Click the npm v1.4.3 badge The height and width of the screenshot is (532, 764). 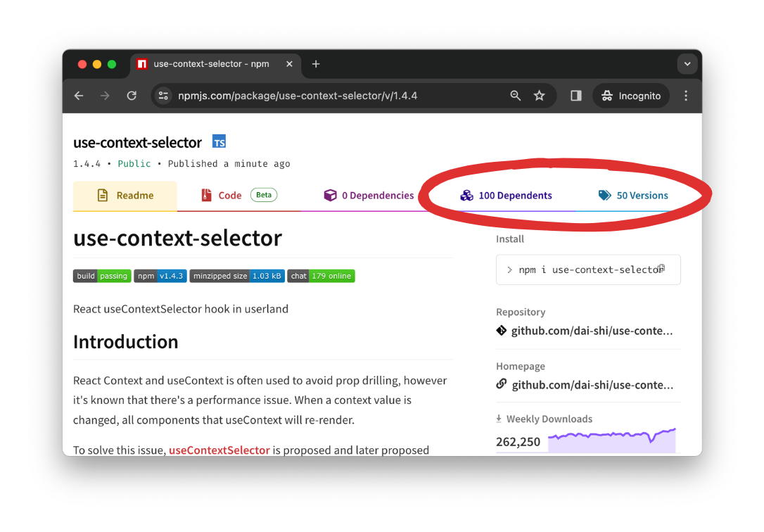pyautogui.click(x=160, y=276)
